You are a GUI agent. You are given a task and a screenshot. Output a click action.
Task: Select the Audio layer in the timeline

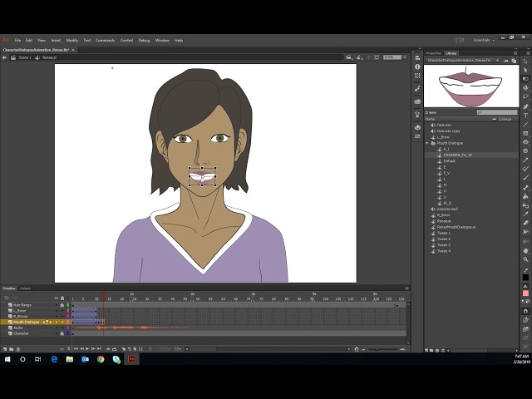click(x=18, y=328)
